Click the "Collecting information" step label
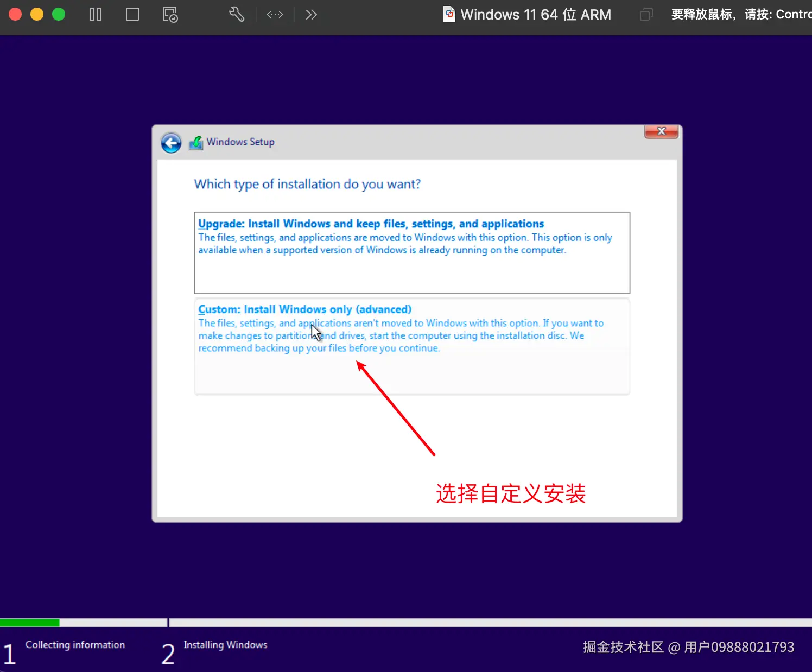Screen dimensions: 812x672 click(75, 645)
